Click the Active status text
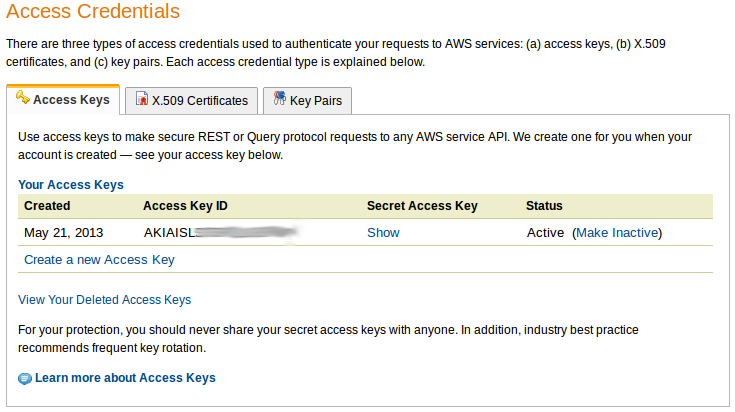 545,233
